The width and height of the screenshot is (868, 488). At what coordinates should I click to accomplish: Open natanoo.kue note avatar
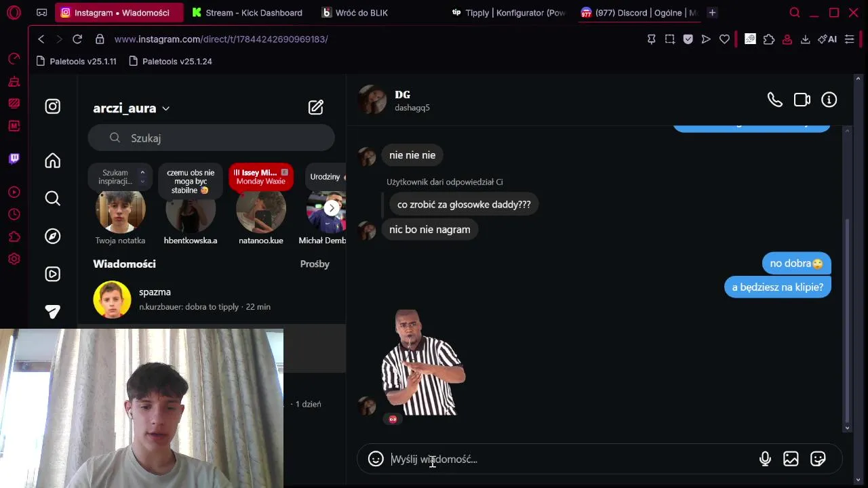click(x=261, y=211)
